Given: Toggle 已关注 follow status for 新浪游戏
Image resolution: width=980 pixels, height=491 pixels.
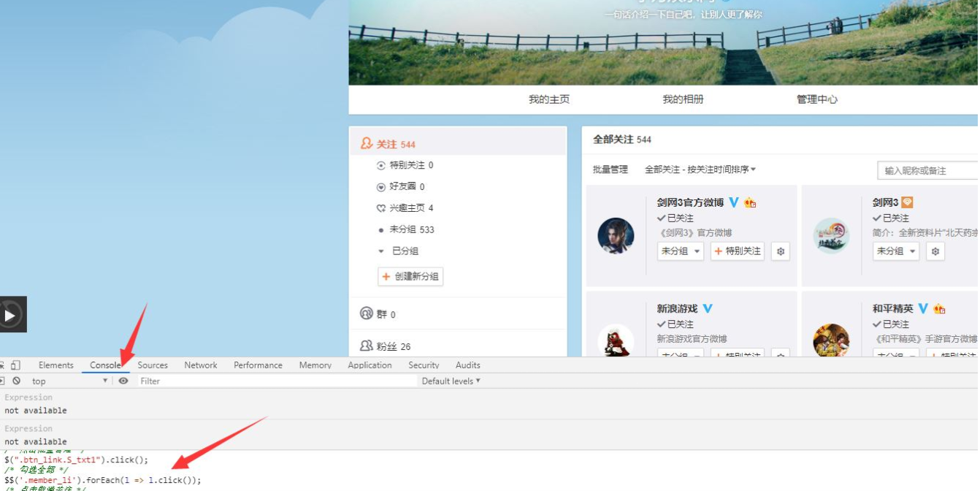Looking at the screenshot, I should pos(675,324).
